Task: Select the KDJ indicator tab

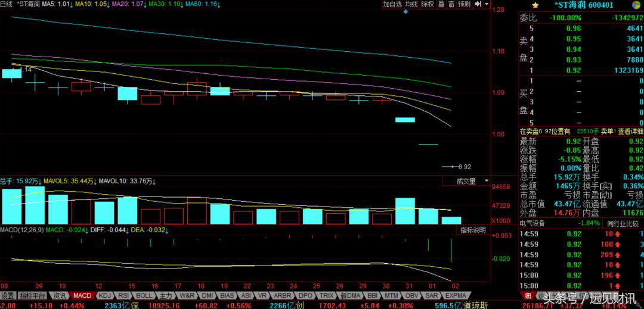Action: [x=106, y=295]
